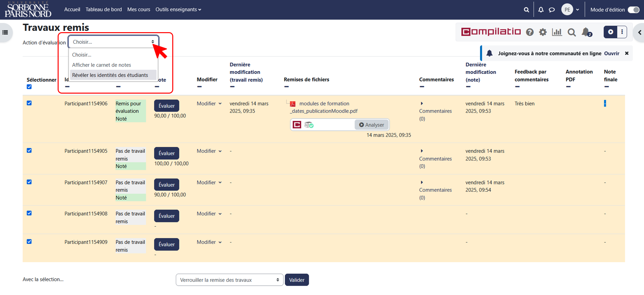Viewport: 644px width, 295px height.
Task: Open the Compilatio help question-mark icon
Action: coord(530,32)
